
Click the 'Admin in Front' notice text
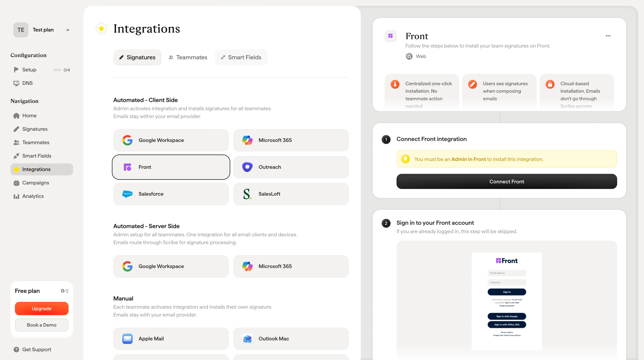(468, 159)
